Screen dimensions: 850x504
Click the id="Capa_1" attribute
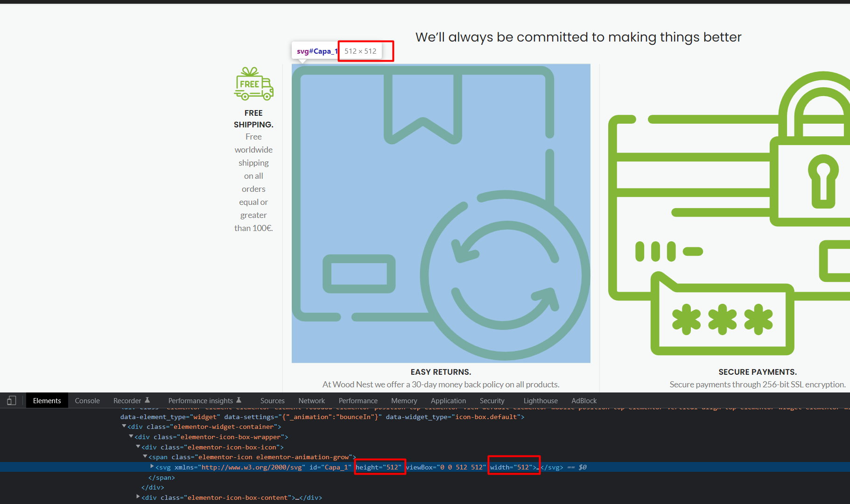click(330, 467)
